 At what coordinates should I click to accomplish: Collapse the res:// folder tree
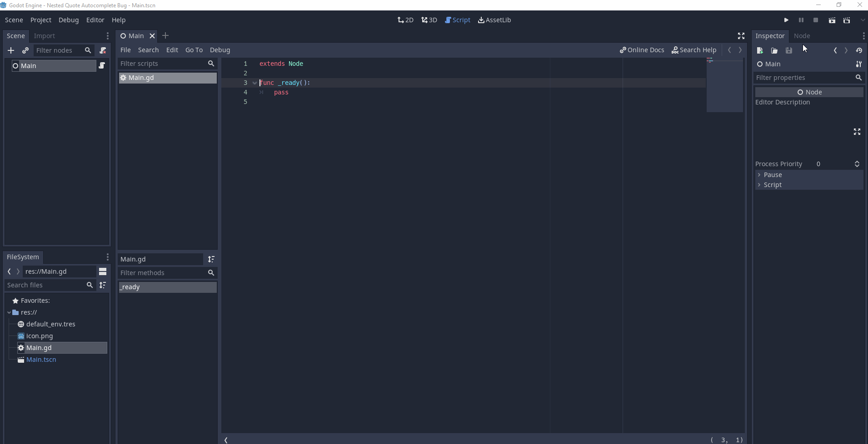pos(9,312)
